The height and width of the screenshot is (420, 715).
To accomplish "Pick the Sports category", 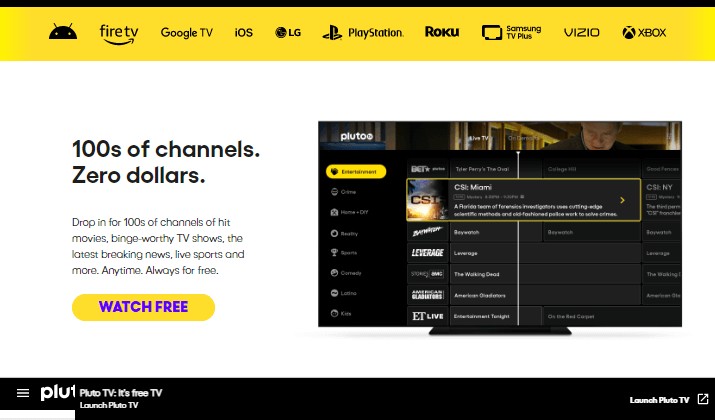I will pos(344,253).
